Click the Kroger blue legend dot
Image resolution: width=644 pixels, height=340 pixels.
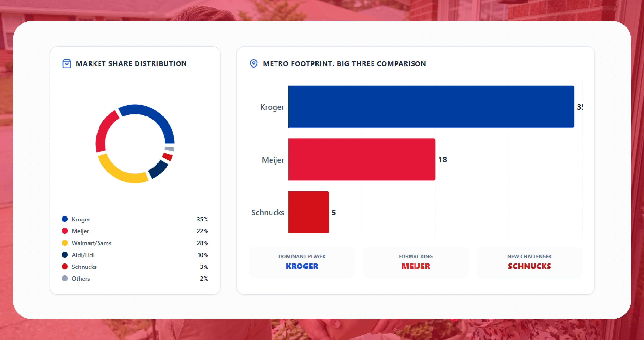pos(65,219)
